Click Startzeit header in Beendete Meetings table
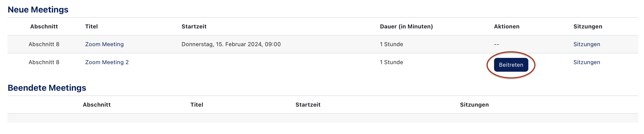 (x=308, y=105)
